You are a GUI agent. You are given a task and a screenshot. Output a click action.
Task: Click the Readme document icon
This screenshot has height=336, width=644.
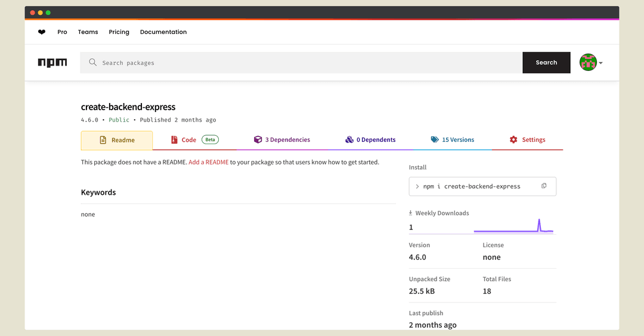point(103,141)
